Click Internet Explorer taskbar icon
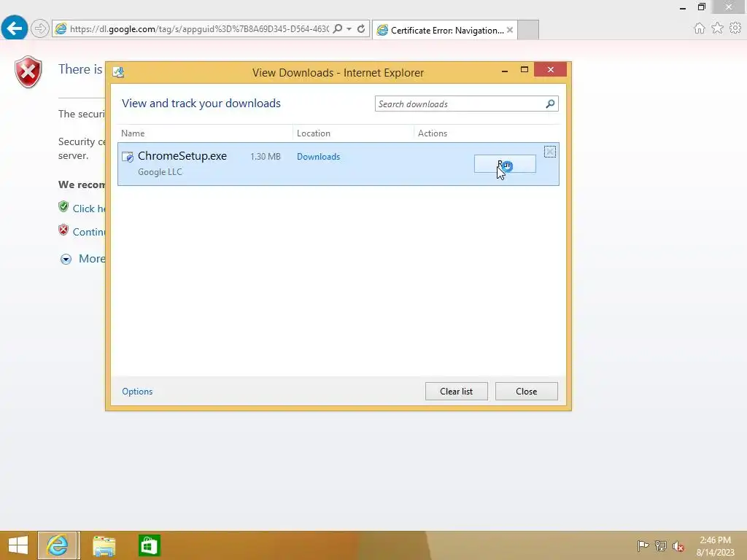The width and height of the screenshot is (747, 560). point(57,545)
